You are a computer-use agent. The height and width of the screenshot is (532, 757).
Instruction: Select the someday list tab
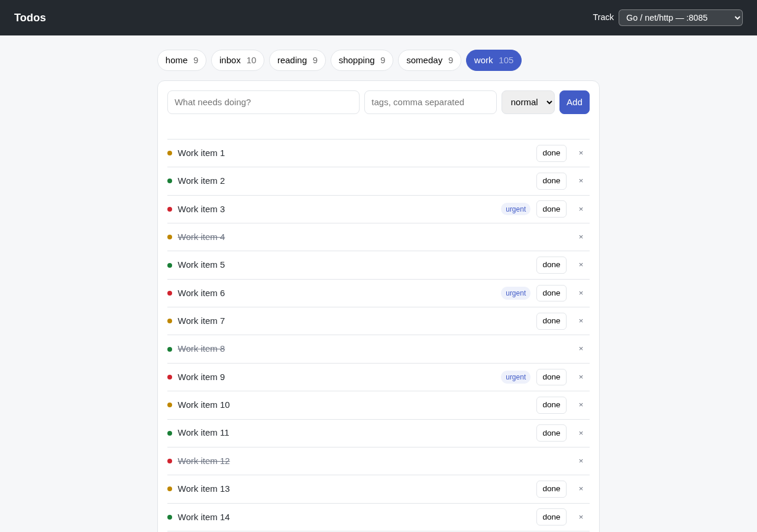(x=429, y=60)
